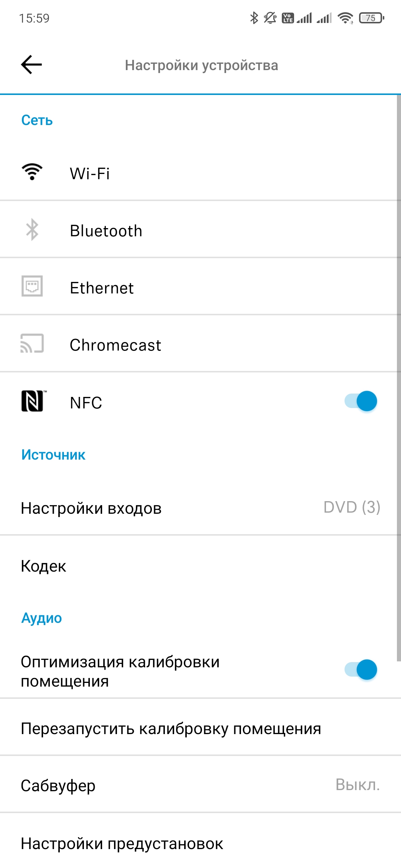Image resolution: width=401 pixels, height=868 pixels.
Task: Tap the NFC logo icon
Action: point(33,401)
